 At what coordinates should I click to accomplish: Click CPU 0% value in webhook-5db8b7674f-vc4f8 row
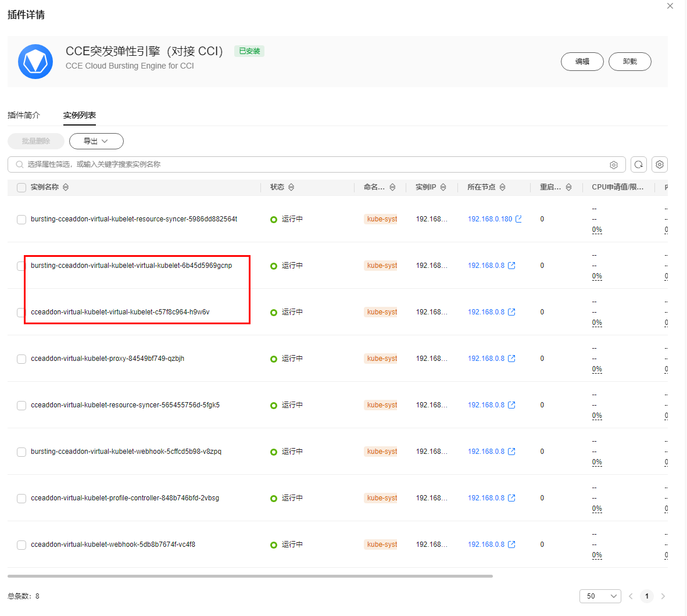tap(597, 555)
